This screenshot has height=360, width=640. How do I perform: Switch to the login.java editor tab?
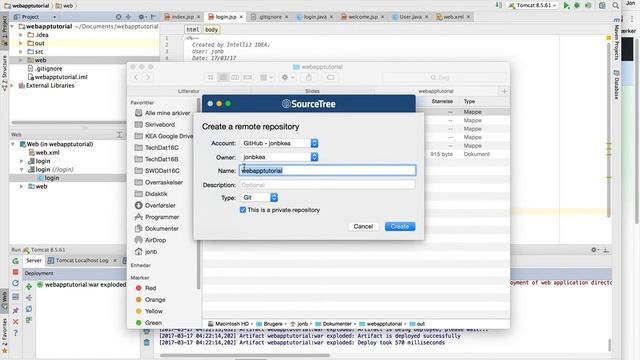(x=314, y=17)
